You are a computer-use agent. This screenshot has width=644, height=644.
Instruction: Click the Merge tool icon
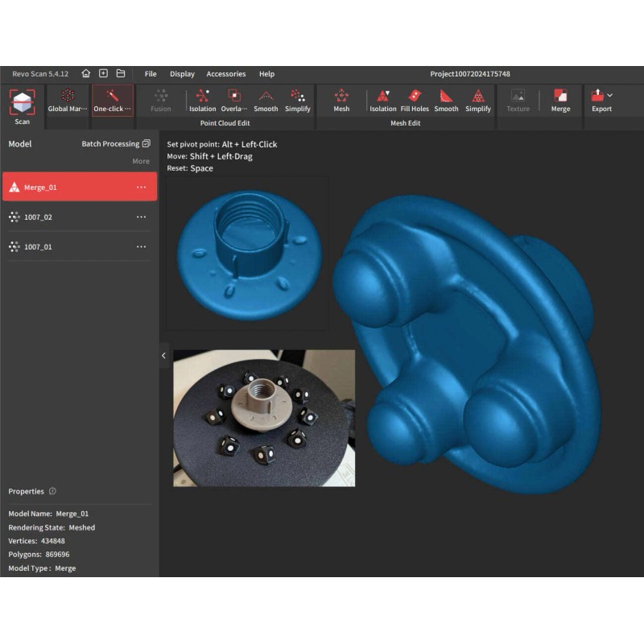coord(560,96)
